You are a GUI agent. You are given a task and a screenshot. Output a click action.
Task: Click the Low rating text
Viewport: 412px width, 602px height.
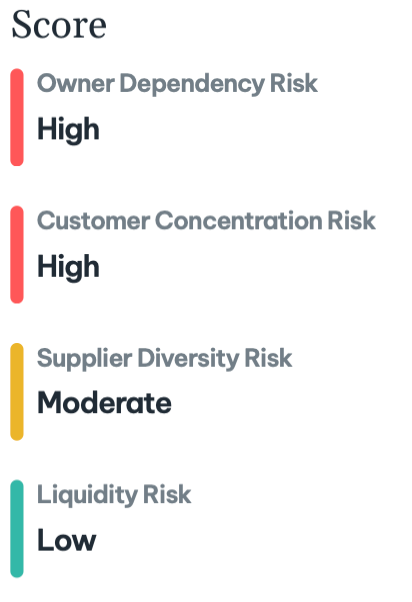coord(66,540)
